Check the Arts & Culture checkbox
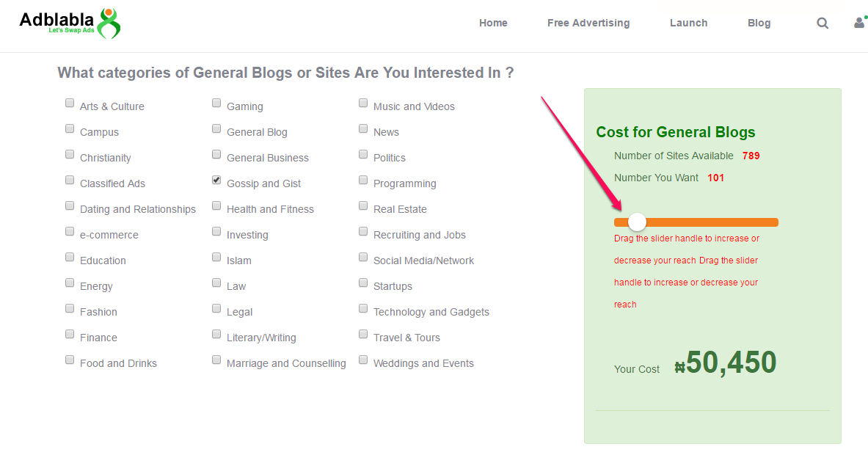The height and width of the screenshot is (455, 868). (x=70, y=103)
